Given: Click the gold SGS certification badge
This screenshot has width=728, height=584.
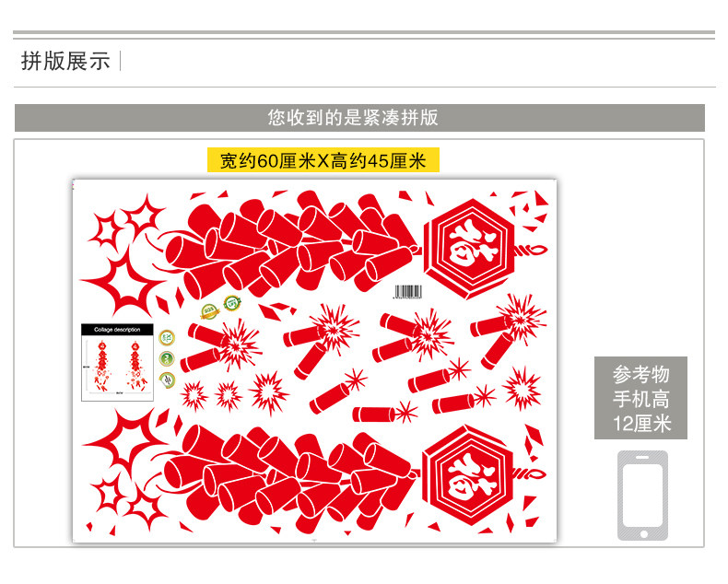Looking at the screenshot, I should pyautogui.click(x=210, y=311).
